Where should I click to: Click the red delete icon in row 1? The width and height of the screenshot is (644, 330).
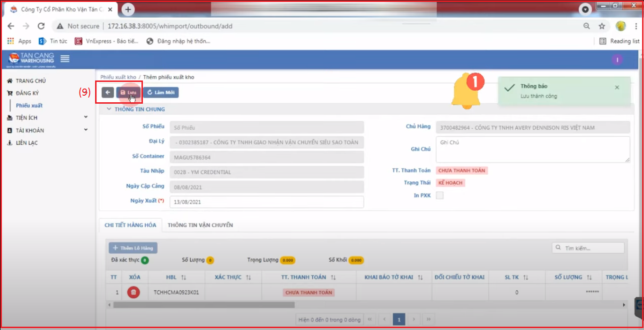[x=133, y=293]
